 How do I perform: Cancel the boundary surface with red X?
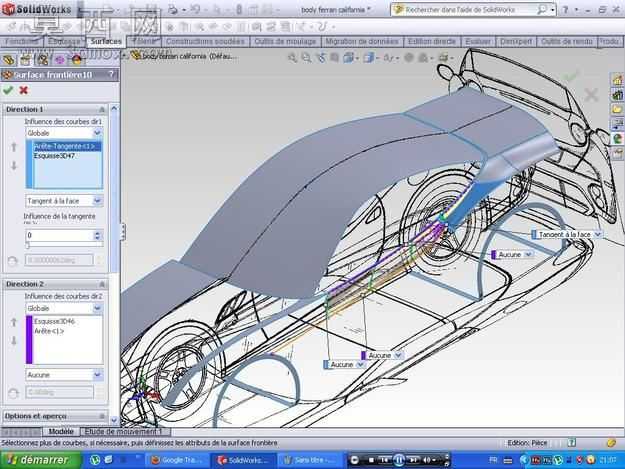click(24, 90)
